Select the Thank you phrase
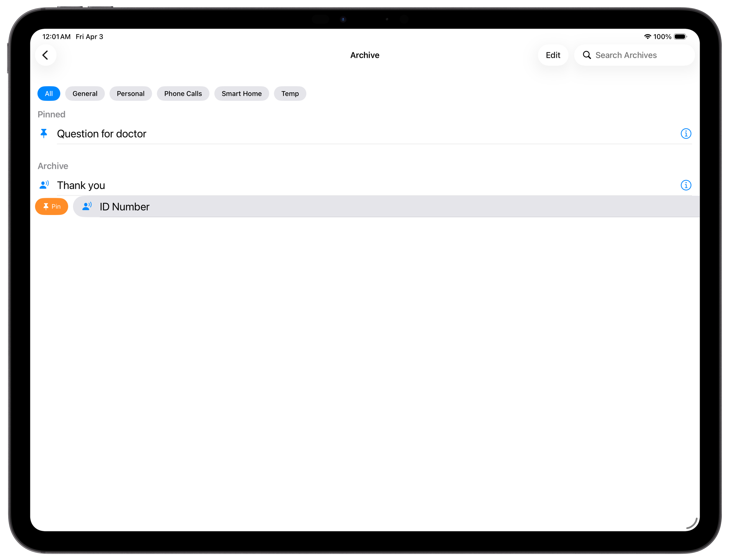Image resolution: width=730 pixels, height=560 pixels. pos(81,185)
